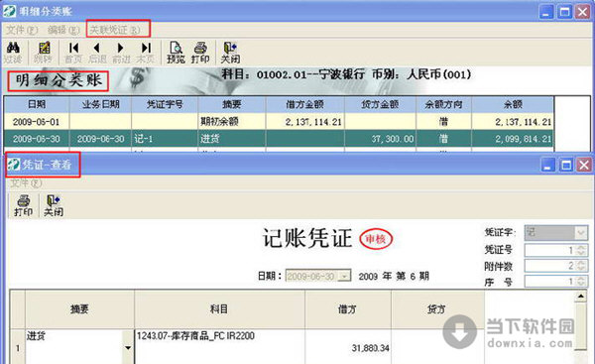Open the 日期 date dropdown arrow

344,276
